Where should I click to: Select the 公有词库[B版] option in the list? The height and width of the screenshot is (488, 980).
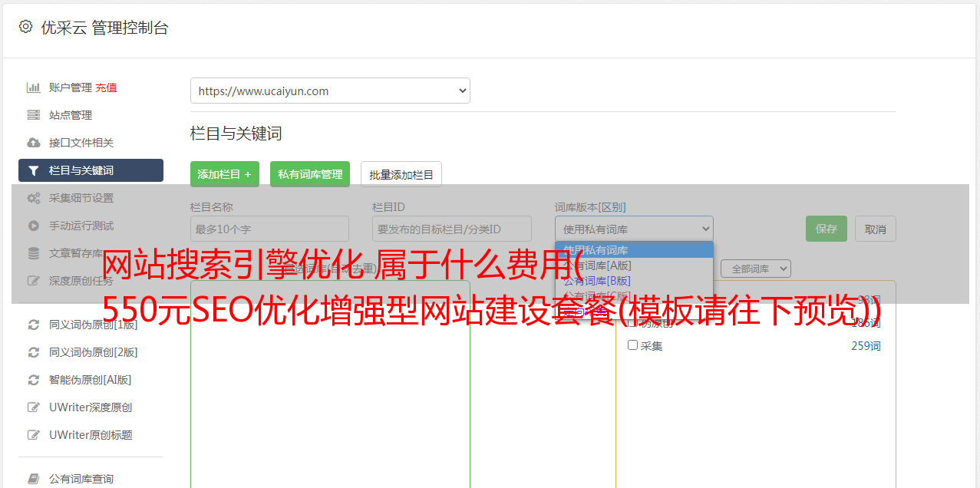[x=634, y=281]
